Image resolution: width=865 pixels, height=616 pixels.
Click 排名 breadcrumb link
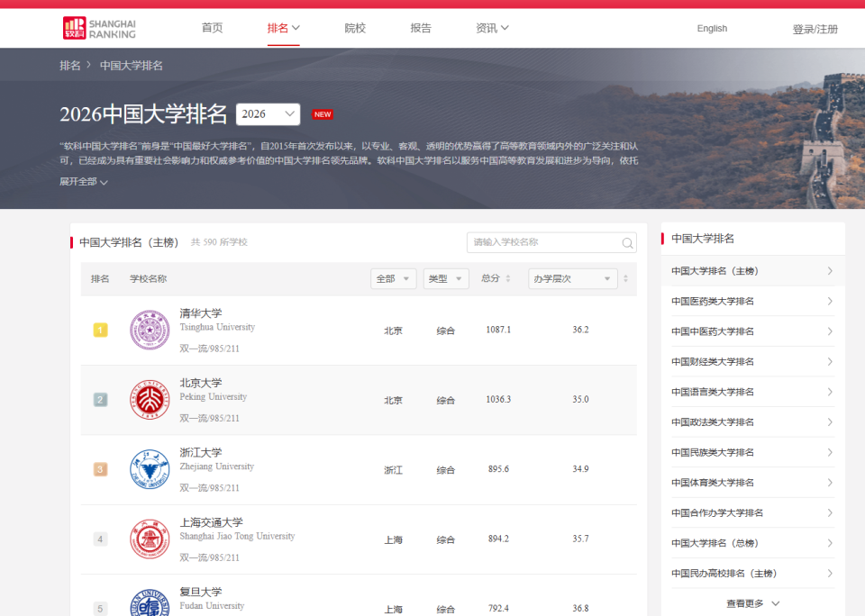point(70,66)
